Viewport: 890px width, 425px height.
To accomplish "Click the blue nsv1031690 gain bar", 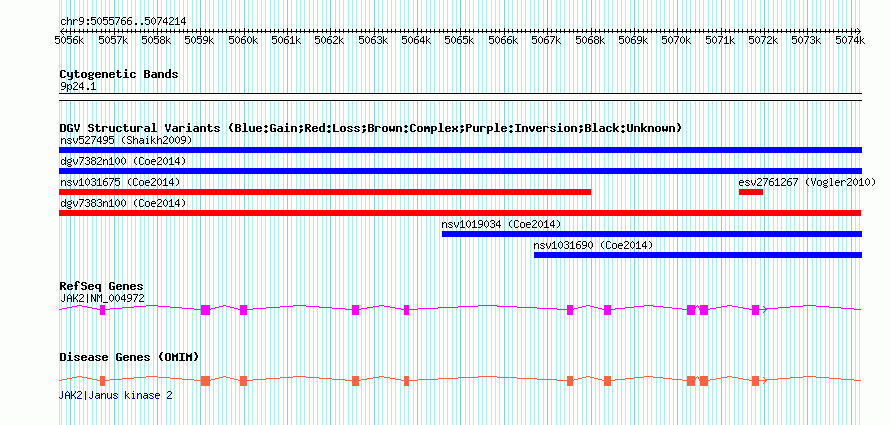I will coord(698,255).
